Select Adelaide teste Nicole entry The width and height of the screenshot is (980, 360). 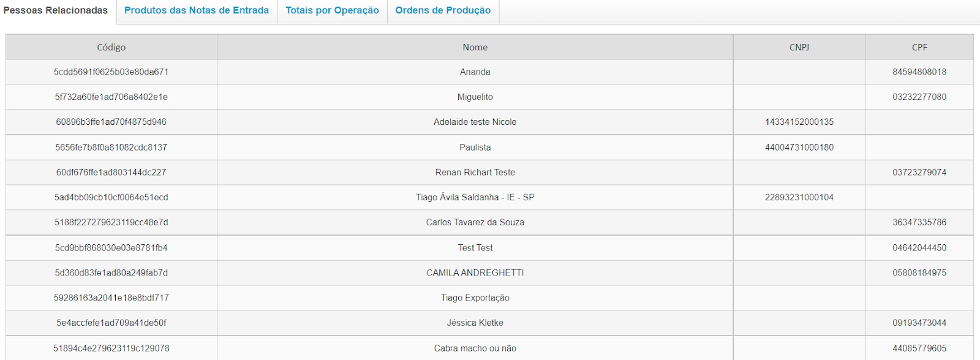(x=475, y=122)
